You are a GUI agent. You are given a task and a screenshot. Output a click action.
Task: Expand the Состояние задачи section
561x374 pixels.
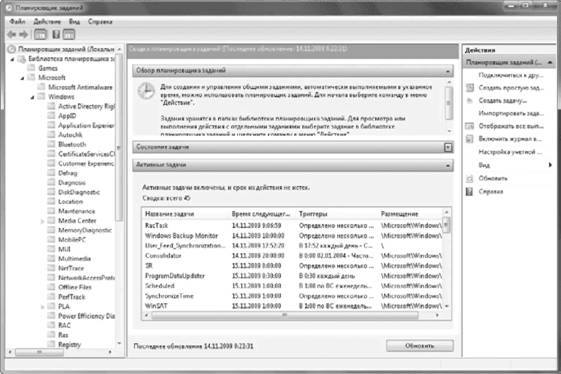[x=448, y=147]
